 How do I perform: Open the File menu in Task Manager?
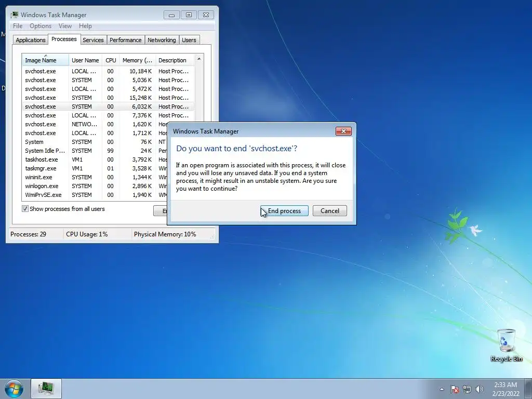click(x=18, y=26)
